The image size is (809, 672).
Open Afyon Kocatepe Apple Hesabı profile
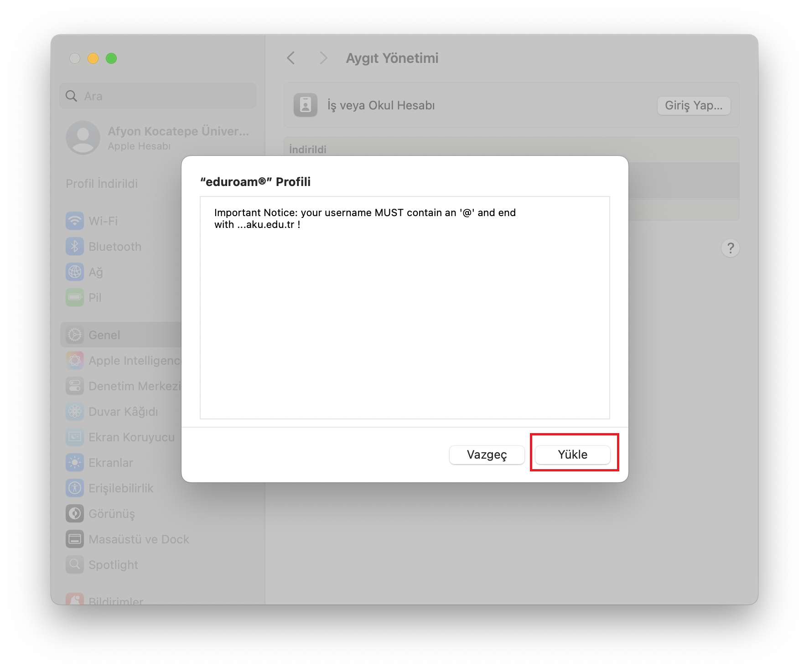[x=157, y=138]
